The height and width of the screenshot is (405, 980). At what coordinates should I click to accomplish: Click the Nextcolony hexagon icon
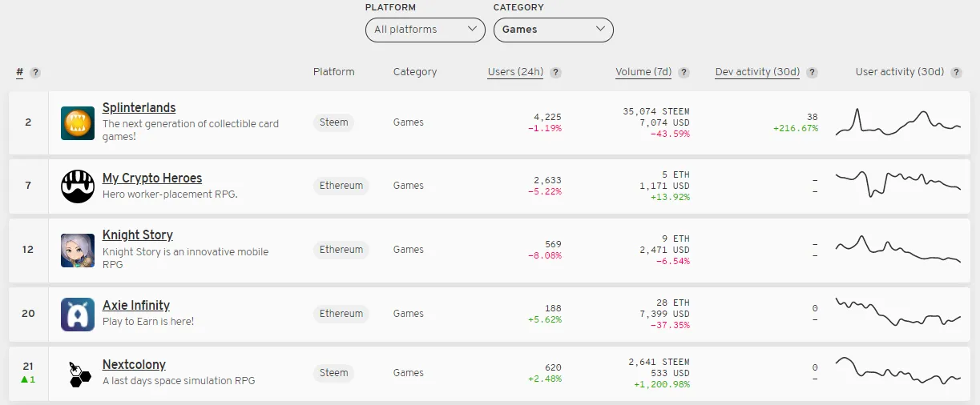point(78,374)
